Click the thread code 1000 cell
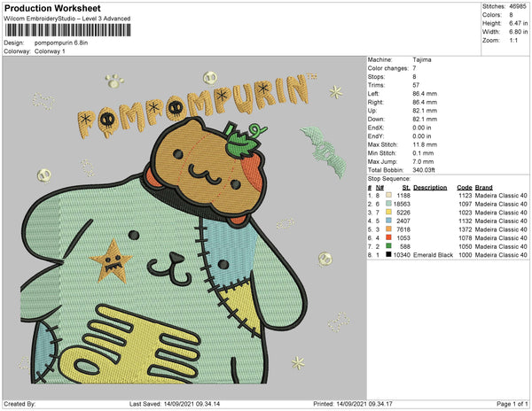The image size is (532, 411). [x=465, y=255]
